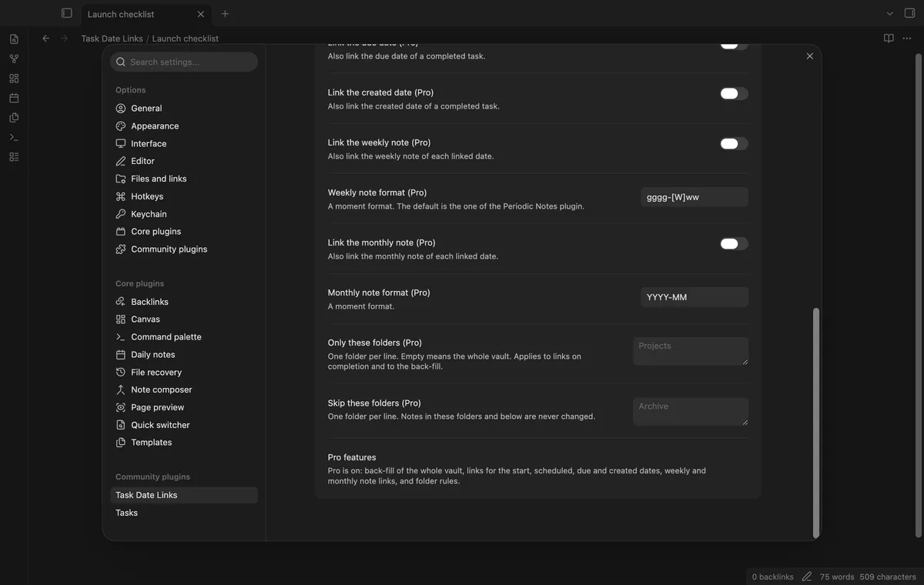
Task: Select the Launch checklist tab
Action: [x=146, y=14]
